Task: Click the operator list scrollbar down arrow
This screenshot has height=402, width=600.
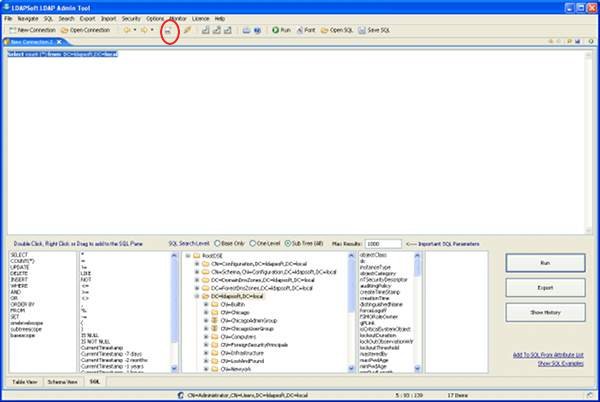Action: pyautogui.click(x=174, y=369)
